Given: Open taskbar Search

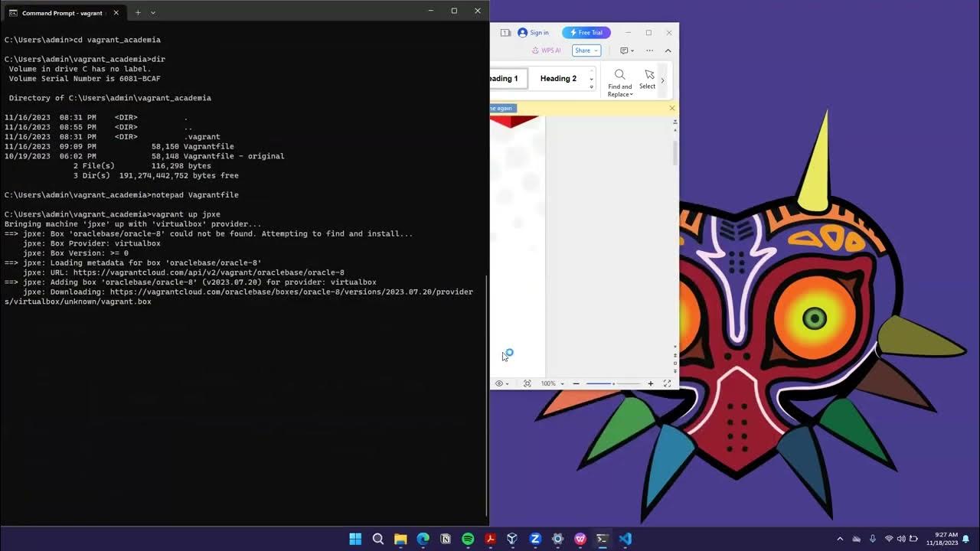Looking at the screenshot, I should tap(378, 539).
